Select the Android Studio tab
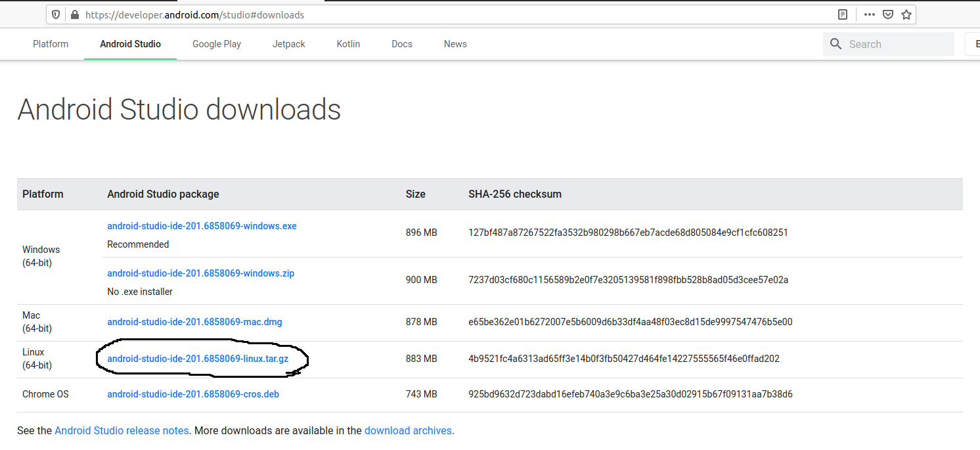 [x=130, y=44]
